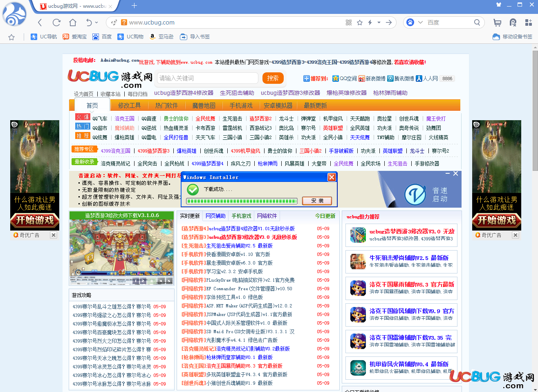This screenshot has height=392, width=538.
Task: Bookmark page with address bar star
Action: 360,22
